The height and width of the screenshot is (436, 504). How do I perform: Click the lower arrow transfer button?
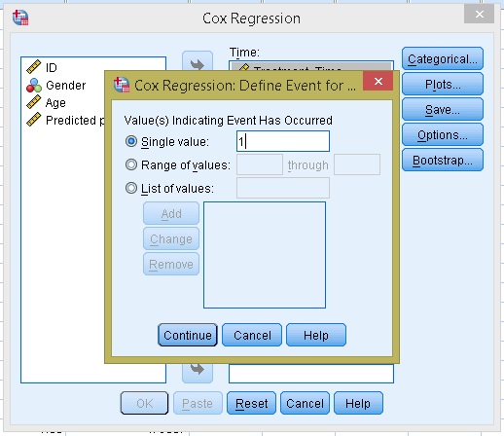198,373
